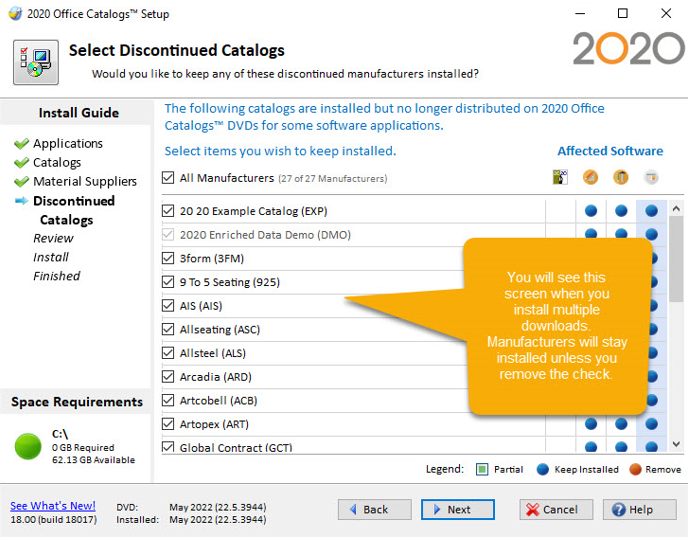Image resolution: width=688 pixels, height=537 pixels.
Task: Click the setup icon in the title bar
Action: point(15,14)
